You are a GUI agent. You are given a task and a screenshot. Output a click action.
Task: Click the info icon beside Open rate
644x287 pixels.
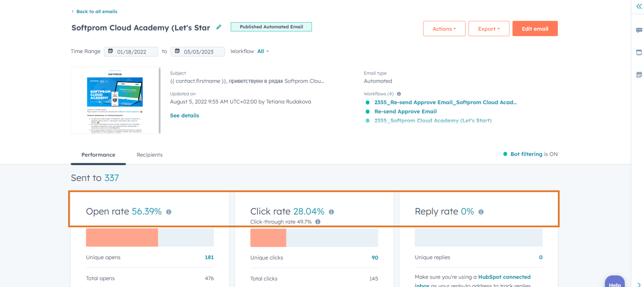169,212
